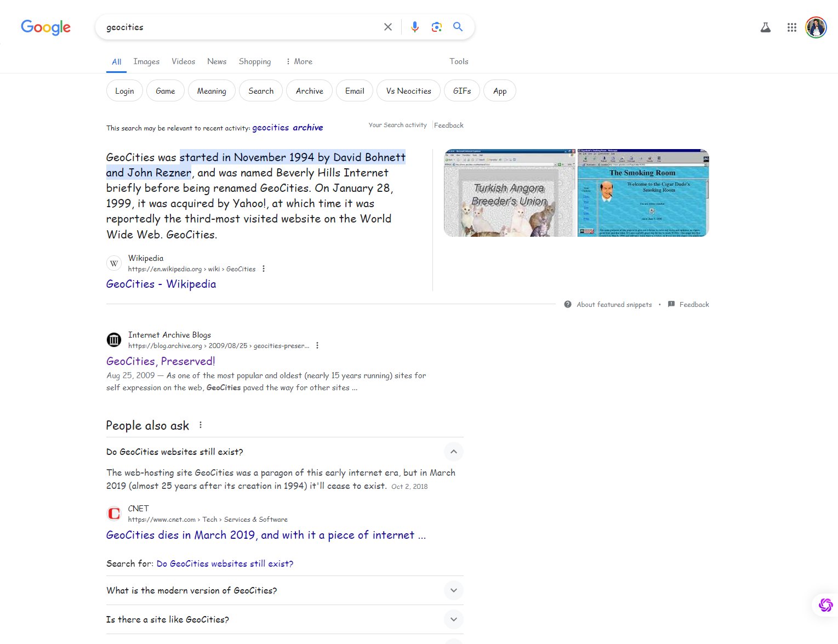Click About featured snippets help icon
Image resolution: width=838 pixels, height=644 pixels.
click(x=568, y=305)
